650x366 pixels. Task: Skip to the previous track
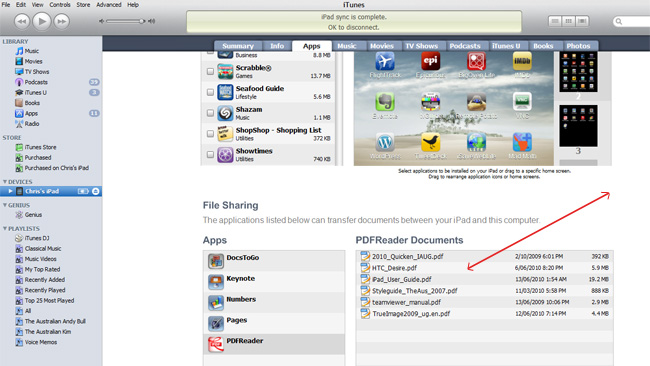click(x=22, y=21)
